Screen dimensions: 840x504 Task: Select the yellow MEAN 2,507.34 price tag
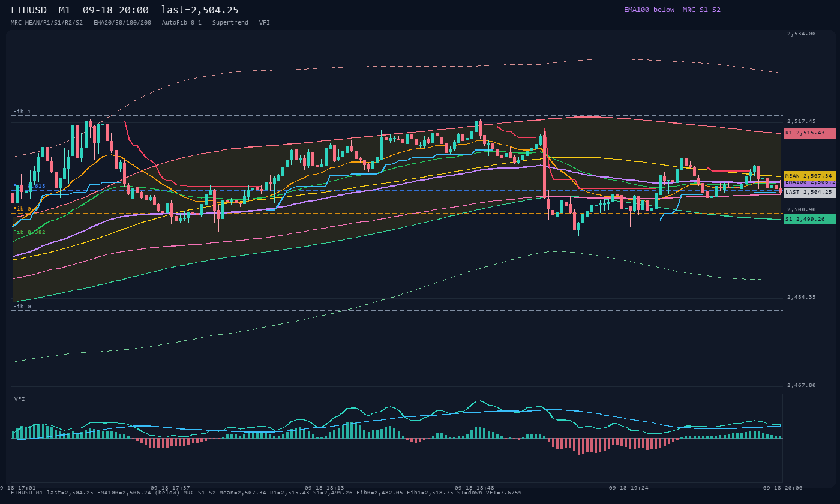[809, 176]
